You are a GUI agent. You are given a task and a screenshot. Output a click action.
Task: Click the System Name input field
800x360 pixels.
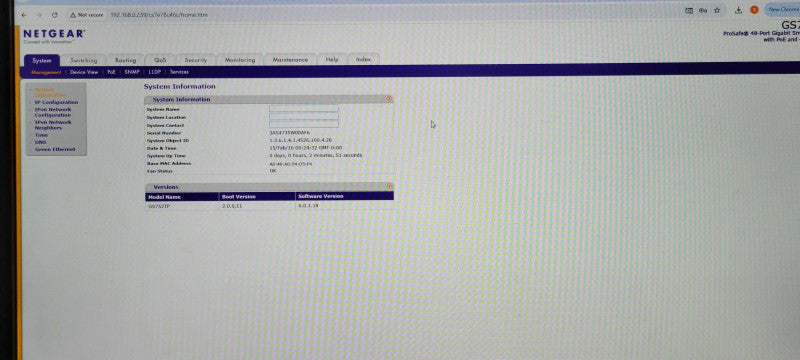(304, 109)
